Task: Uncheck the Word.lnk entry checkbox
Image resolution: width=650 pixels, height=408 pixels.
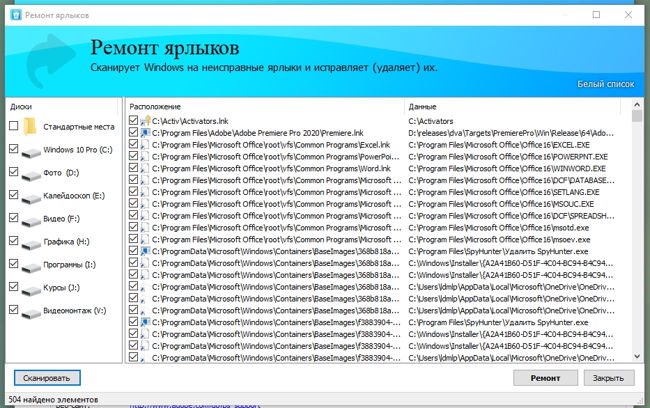Action: point(133,168)
